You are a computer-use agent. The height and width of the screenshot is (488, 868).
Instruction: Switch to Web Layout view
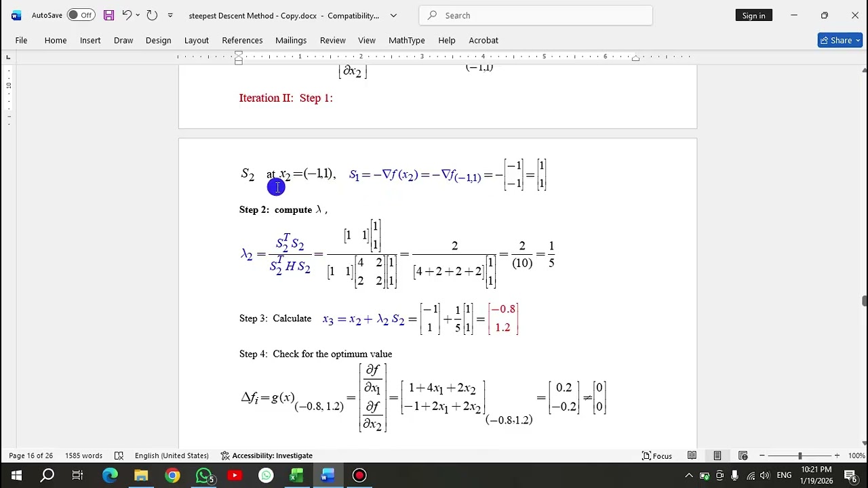[743, 455]
